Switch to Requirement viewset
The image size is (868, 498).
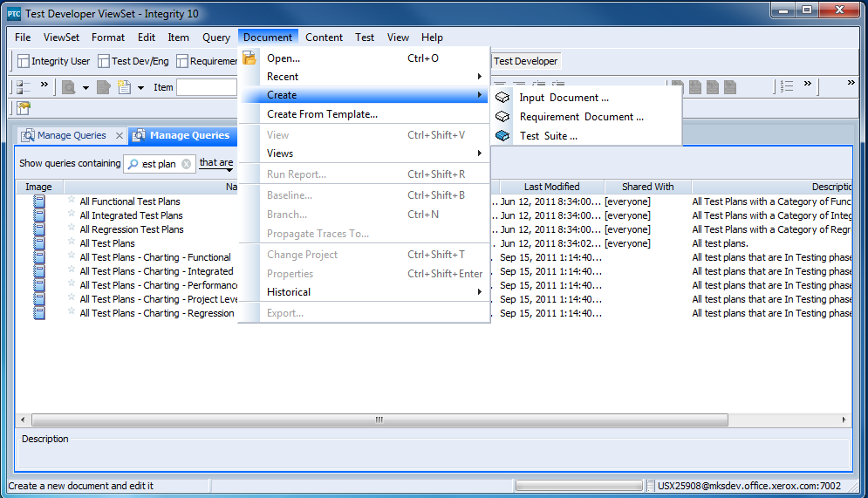(207, 61)
